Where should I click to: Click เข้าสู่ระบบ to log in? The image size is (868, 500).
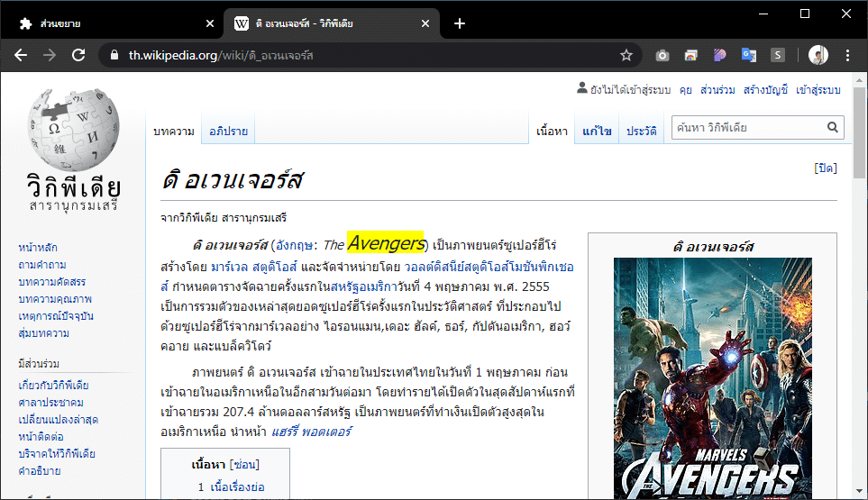click(818, 89)
